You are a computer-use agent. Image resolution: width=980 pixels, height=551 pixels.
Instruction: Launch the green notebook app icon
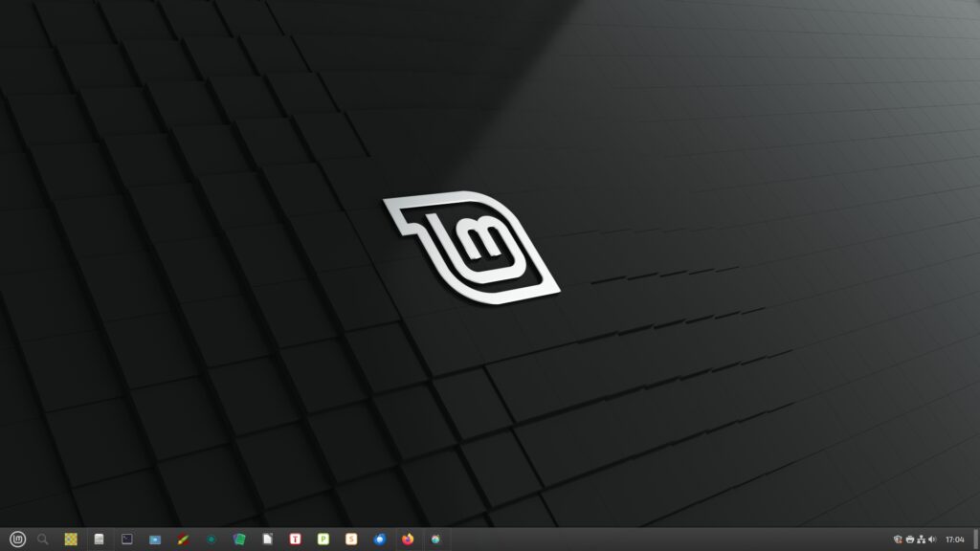coord(239,540)
